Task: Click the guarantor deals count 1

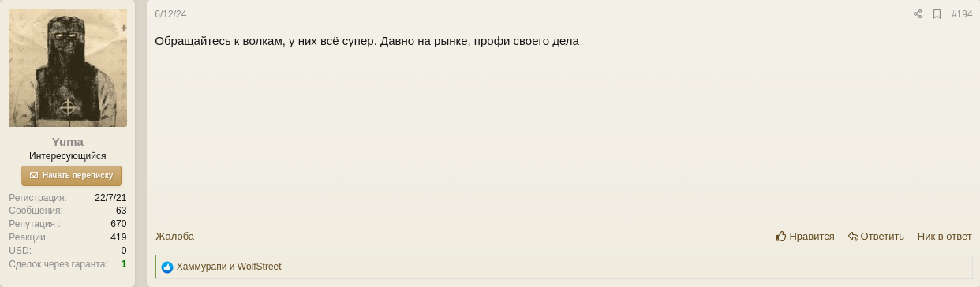Action: (124, 263)
